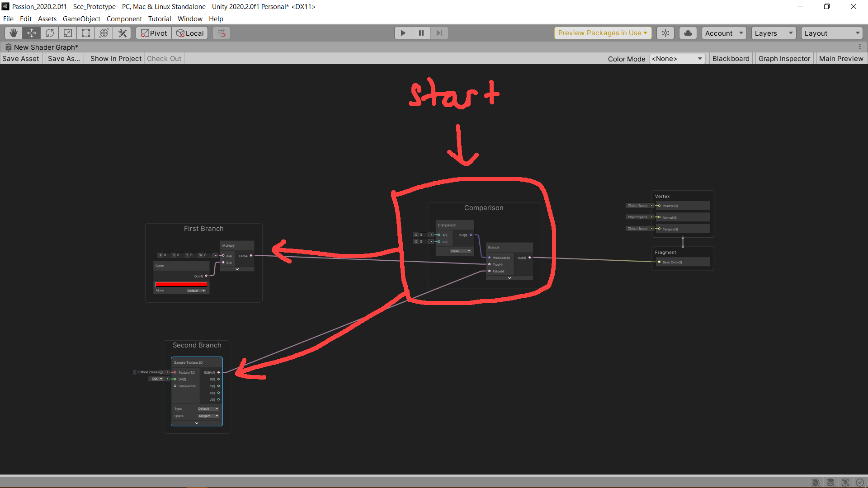Open the Blackboard panel
The width and height of the screenshot is (868, 488).
pyautogui.click(x=731, y=58)
